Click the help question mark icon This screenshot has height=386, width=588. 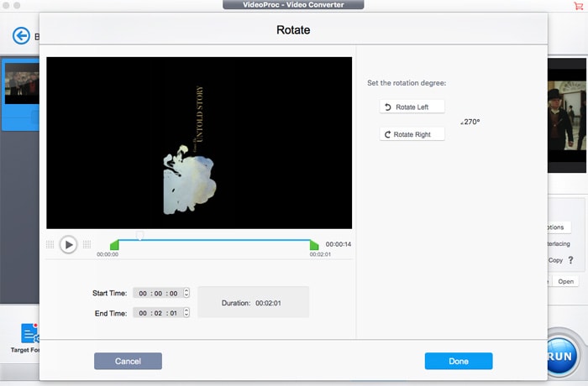[570, 259]
